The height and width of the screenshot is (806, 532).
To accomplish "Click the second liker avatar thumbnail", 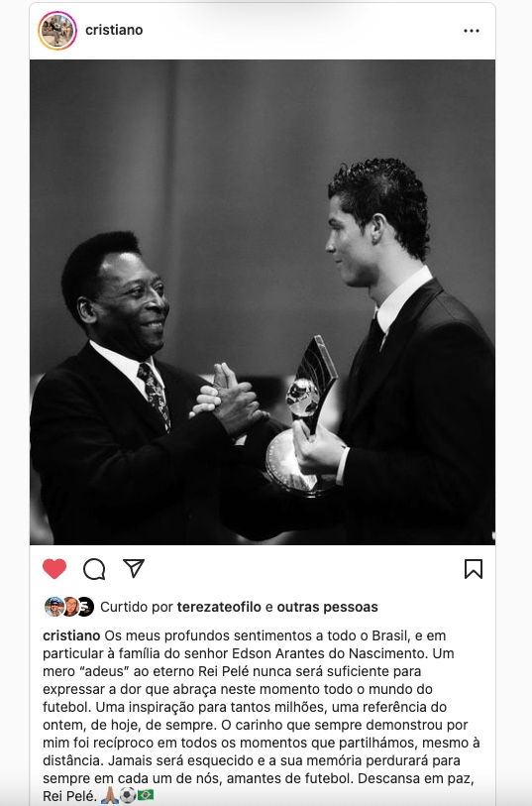I will (x=70, y=607).
